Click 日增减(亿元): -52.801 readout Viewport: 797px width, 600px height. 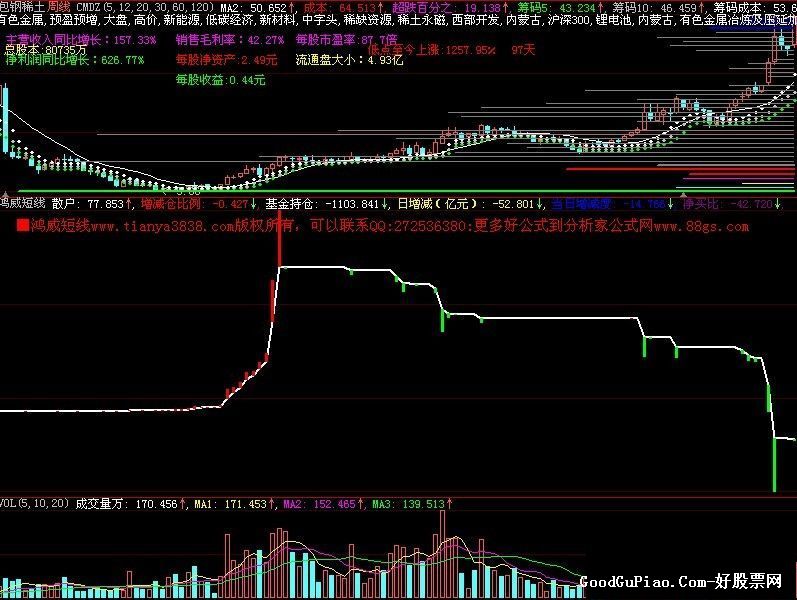(470, 204)
